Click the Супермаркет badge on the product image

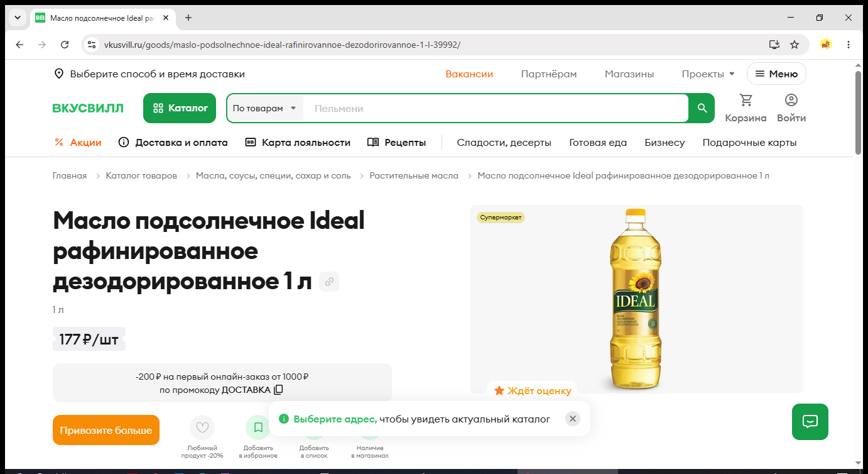[x=501, y=218]
